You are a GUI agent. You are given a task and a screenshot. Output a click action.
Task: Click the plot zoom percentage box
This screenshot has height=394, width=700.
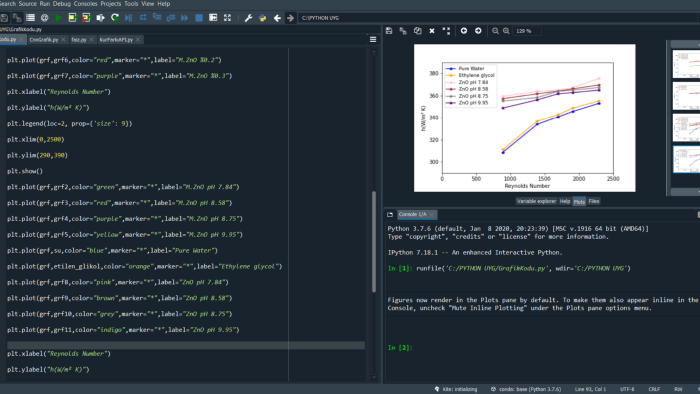527,31
